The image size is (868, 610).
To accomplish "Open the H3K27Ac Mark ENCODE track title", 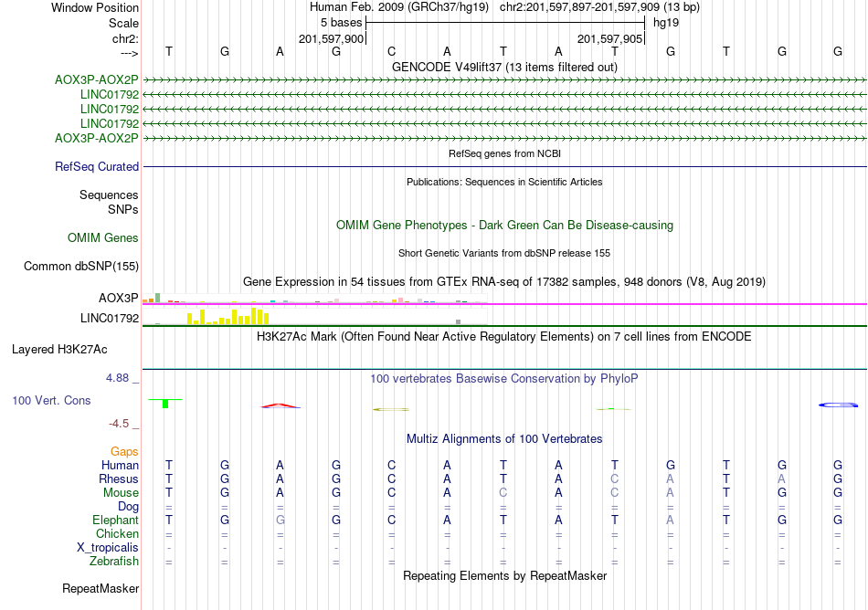I will tap(504, 336).
